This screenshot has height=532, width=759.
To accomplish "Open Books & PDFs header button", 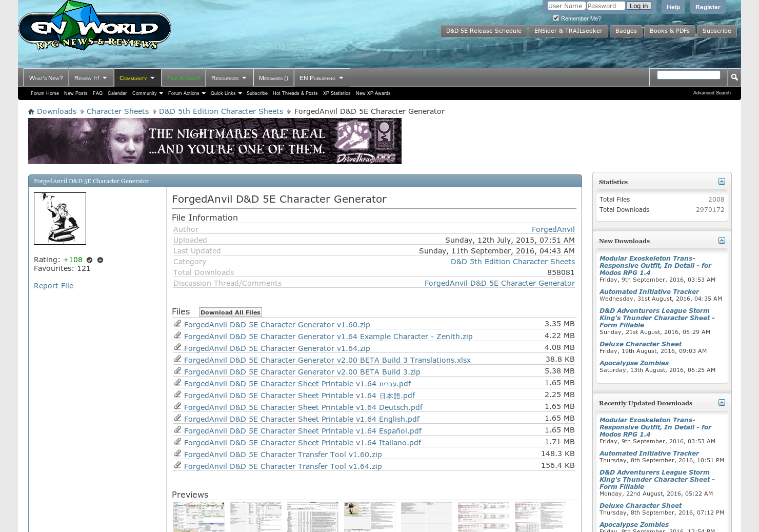I will click(x=669, y=31).
